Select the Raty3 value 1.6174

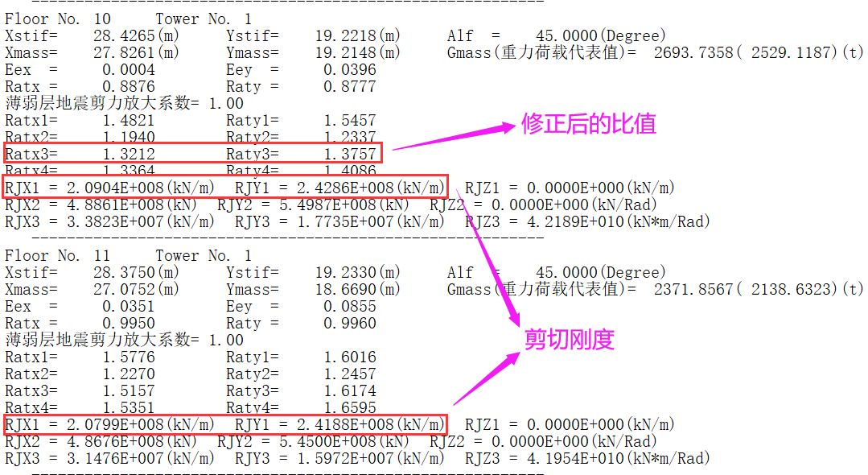click(x=350, y=390)
